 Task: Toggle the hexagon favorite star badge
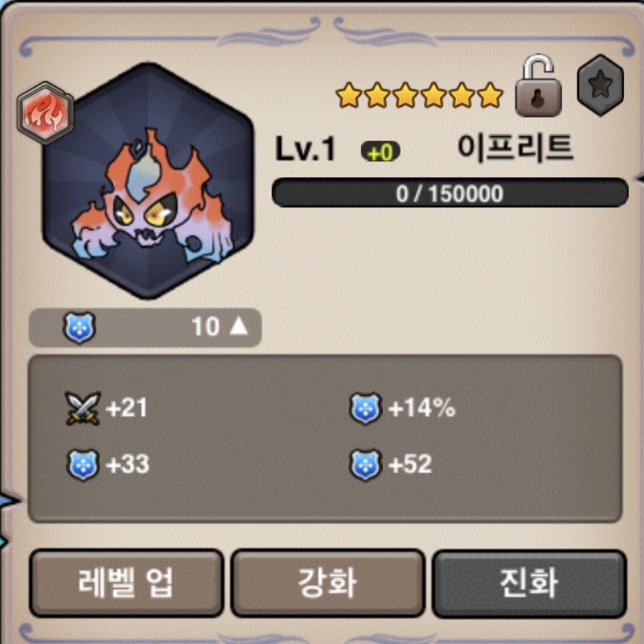[600, 85]
